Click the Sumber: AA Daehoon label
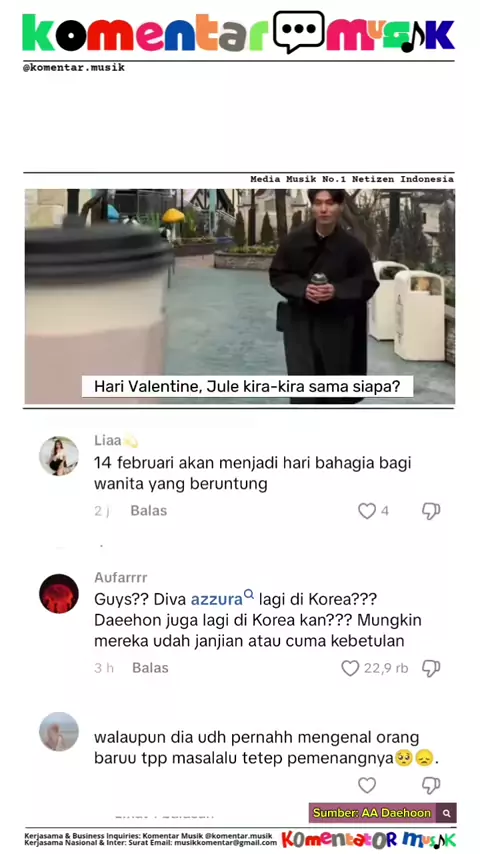Viewport: 480px width, 854px height. pos(372,813)
